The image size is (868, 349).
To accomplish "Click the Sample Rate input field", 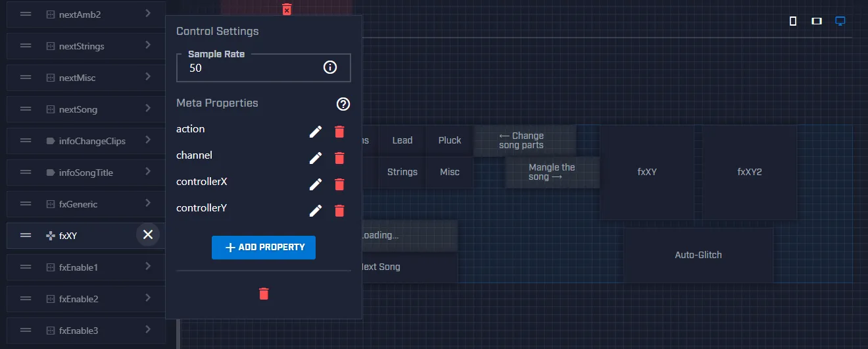I will (250, 68).
